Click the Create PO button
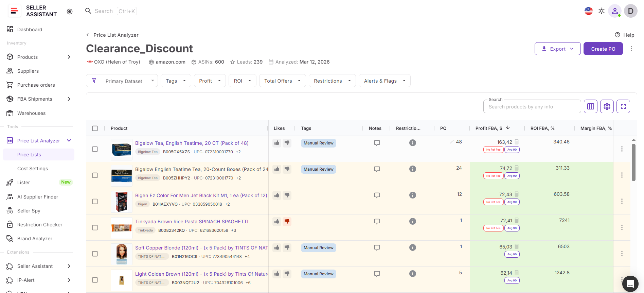644x293 pixels. coord(603,49)
